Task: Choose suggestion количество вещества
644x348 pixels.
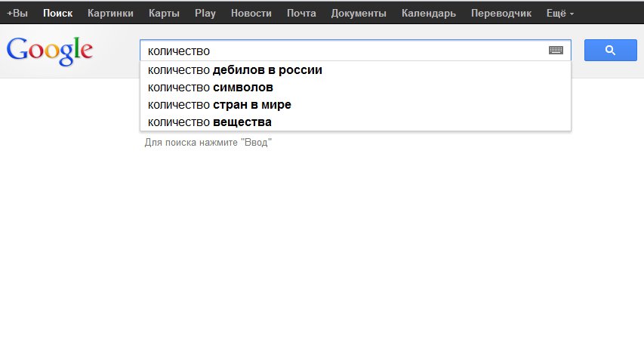Action: coord(356,122)
